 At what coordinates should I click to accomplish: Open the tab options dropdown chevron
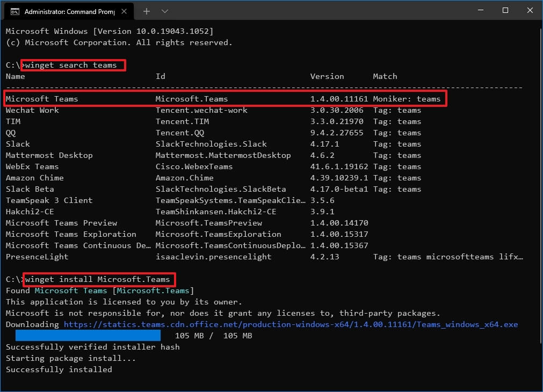point(164,10)
